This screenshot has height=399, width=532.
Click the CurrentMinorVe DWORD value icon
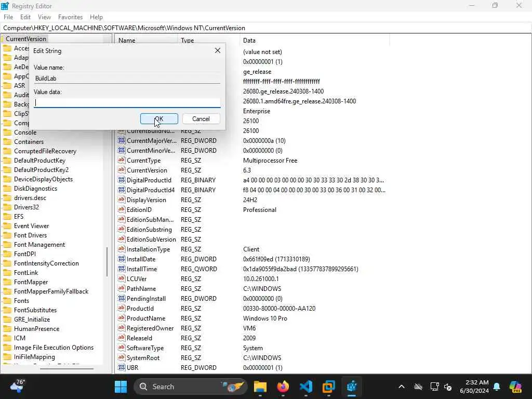coord(122,150)
